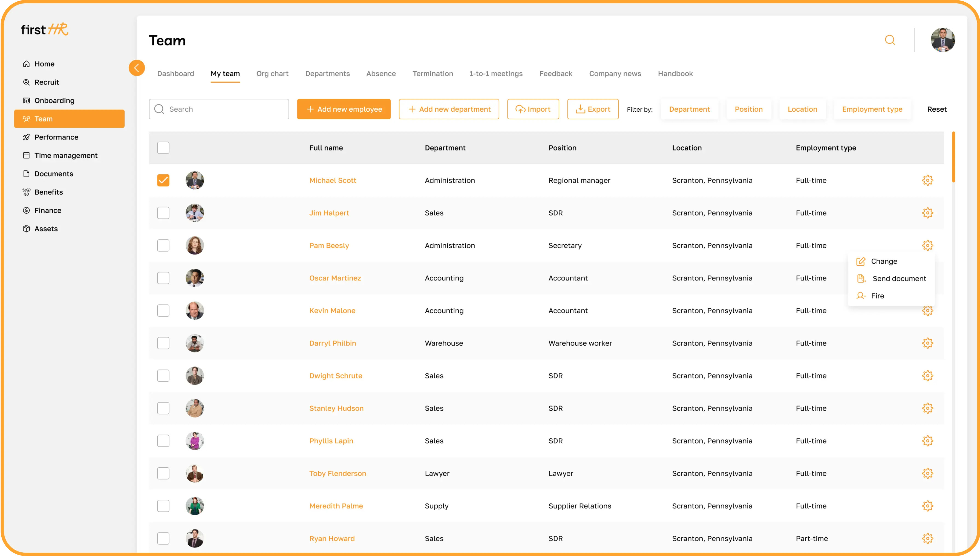980x556 pixels.
Task: Click the gear icon for Darryl Philbin
Action: tap(927, 343)
